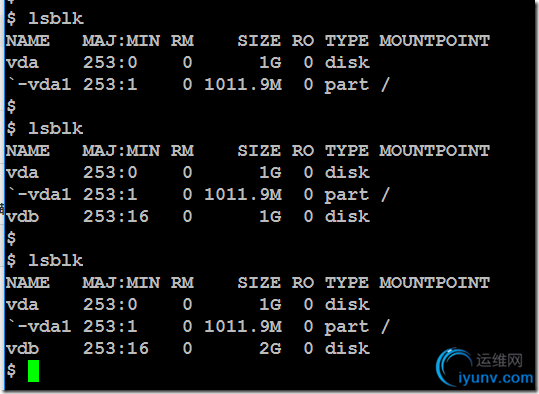539x394 pixels.
Task: Click the 2G size value of vdb
Action: [x=270, y=348]
